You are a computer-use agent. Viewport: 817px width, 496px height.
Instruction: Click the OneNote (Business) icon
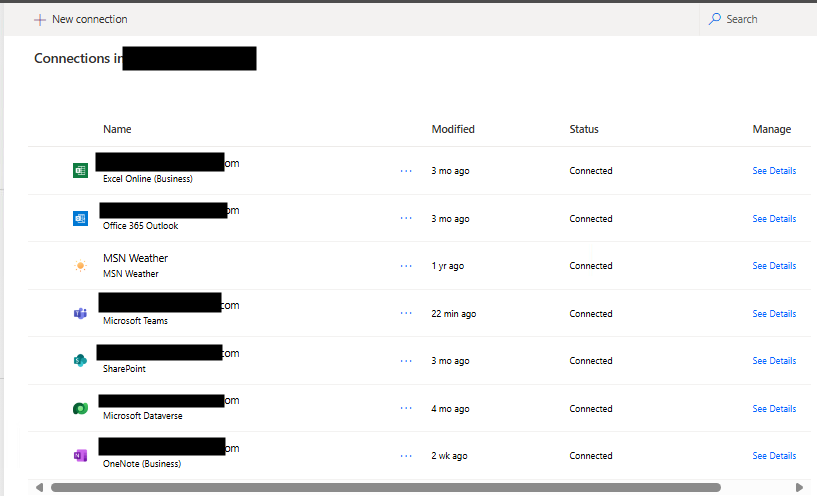point(80,456)
